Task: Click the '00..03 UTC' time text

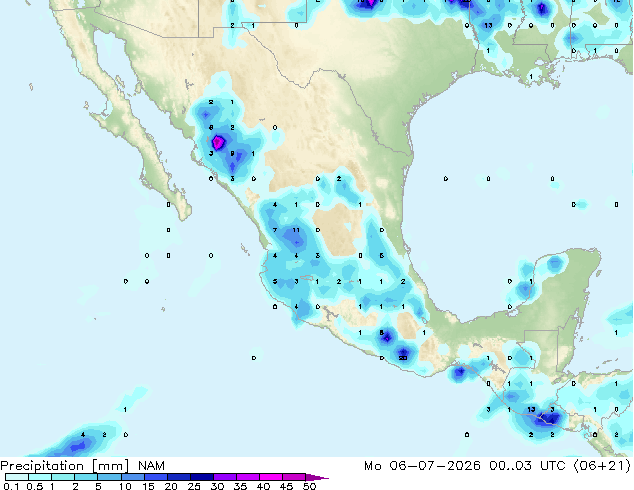Action: (x=527, y=466)
